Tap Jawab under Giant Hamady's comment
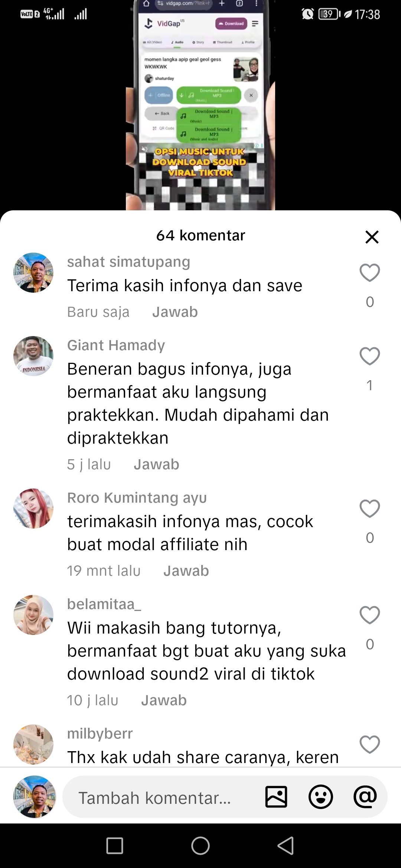Image resolution: width=401 pixels, height=868 pixels. click(156, 464)
